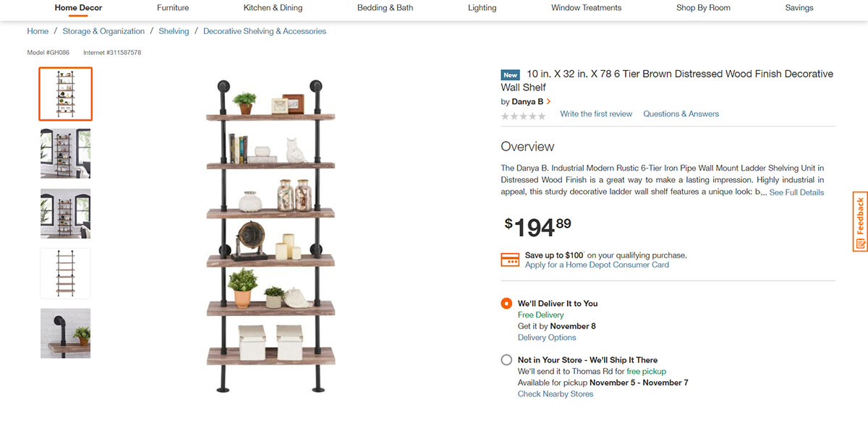Viewport: 868px width, 426px height.
Task: Click the orange arrow next to Danya B
Action: [x=548, y=102]
